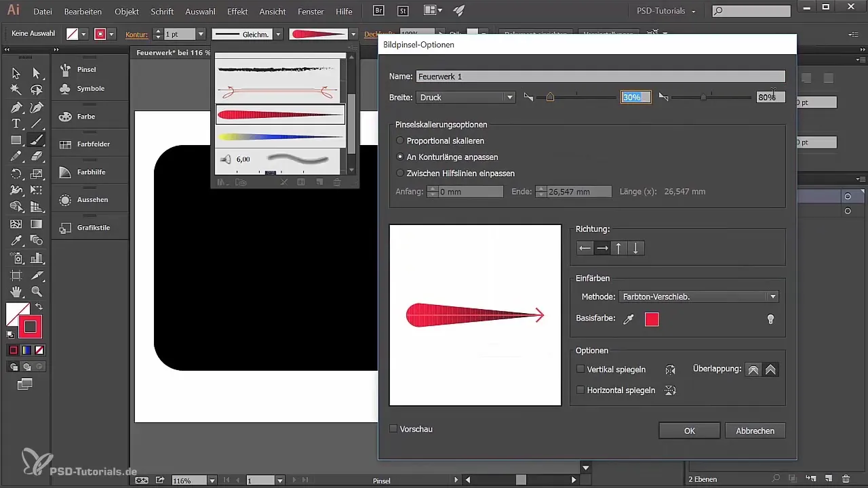Screen dimensions: 868x488
Task: Select the Scale tool
Action: pos(37,174)
